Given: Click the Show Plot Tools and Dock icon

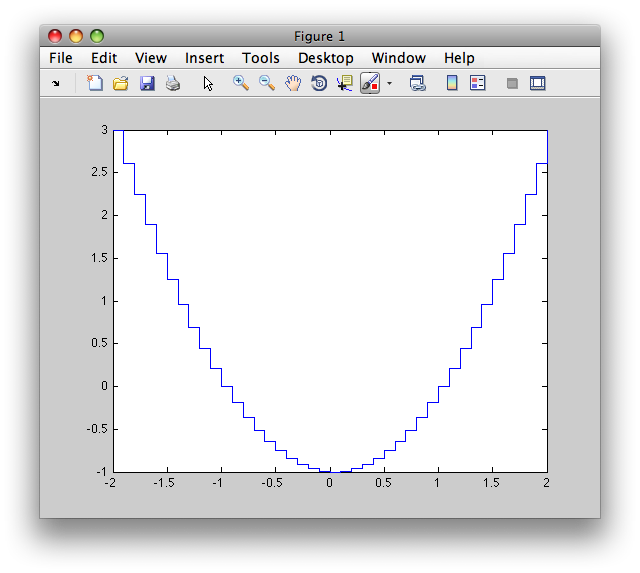Looking at the screenshot, I should coord(538,83).
